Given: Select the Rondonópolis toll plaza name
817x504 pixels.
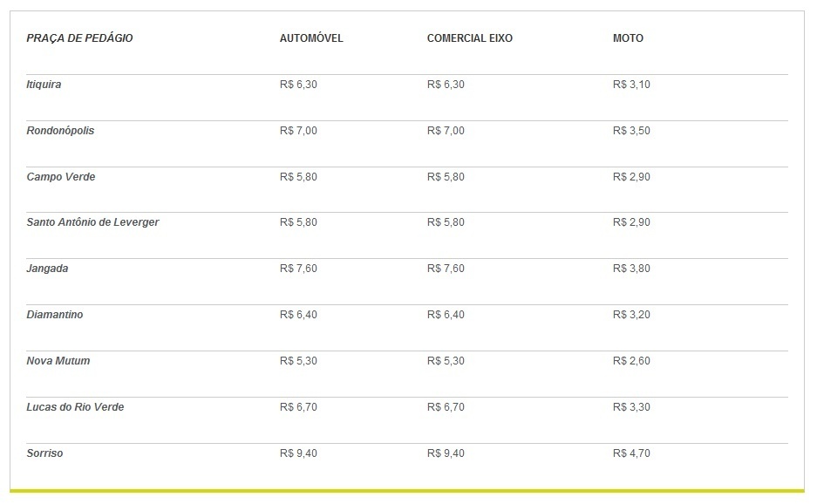Looking at the screenshot, I should pos(60,131).
